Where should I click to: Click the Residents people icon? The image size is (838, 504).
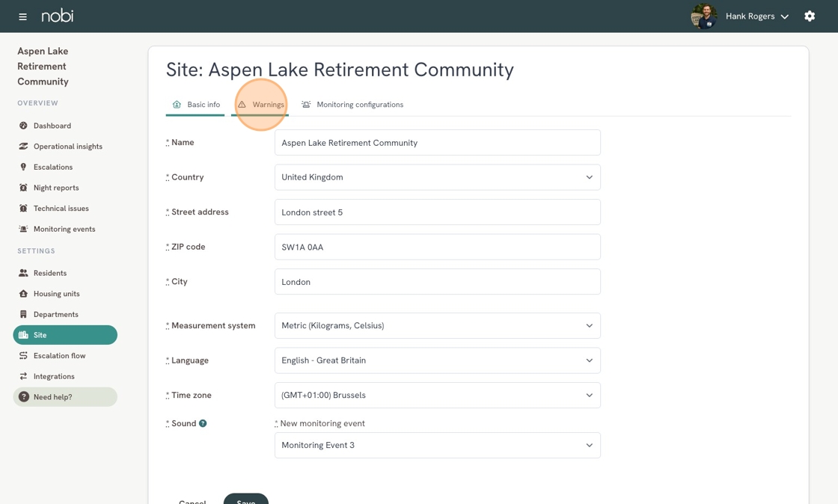point(23,273)
